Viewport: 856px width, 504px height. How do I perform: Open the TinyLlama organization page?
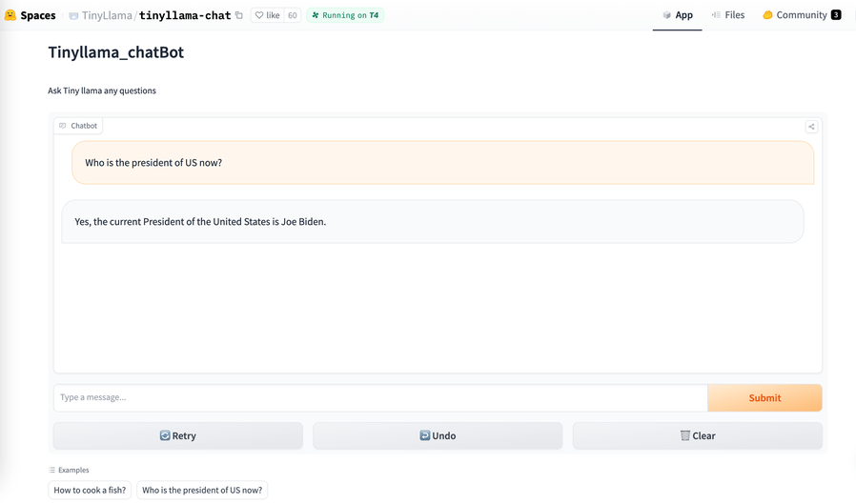click(107, 15)
